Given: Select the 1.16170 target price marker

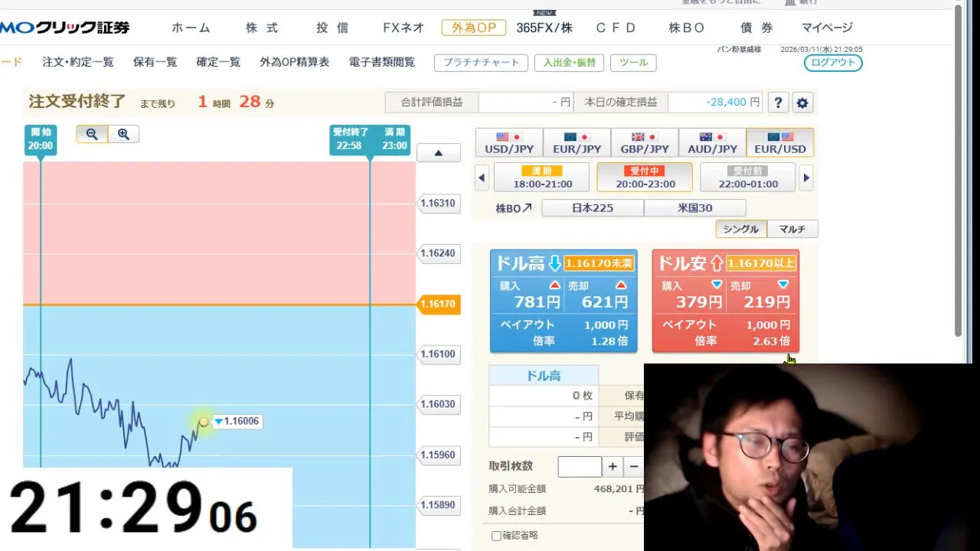Looking at the screenshot, I should tap(438, 304).
